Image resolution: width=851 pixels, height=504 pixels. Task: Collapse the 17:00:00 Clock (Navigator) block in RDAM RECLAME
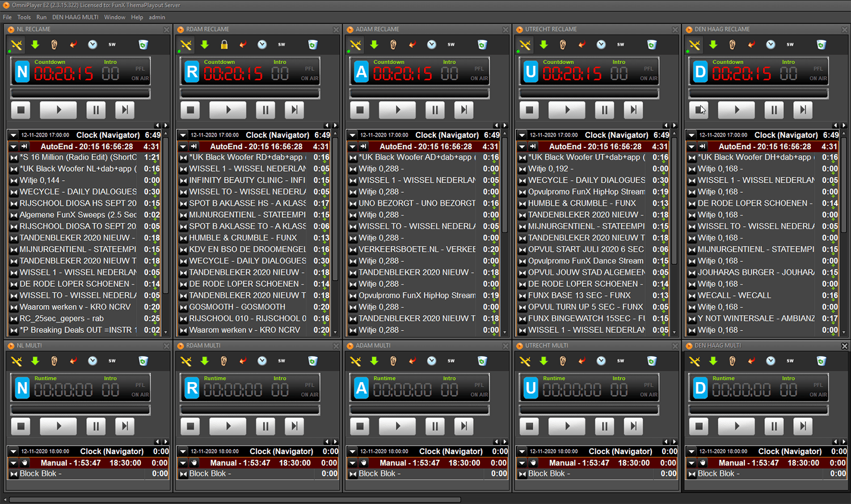(183, 135)
